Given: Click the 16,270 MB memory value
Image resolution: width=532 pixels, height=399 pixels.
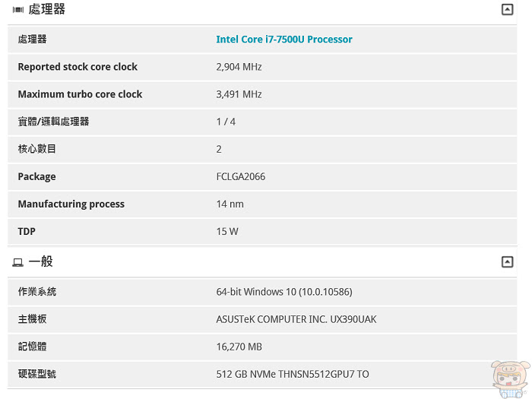Looking at the screenshot, I should pyautogui.click(x=239, y=347).
